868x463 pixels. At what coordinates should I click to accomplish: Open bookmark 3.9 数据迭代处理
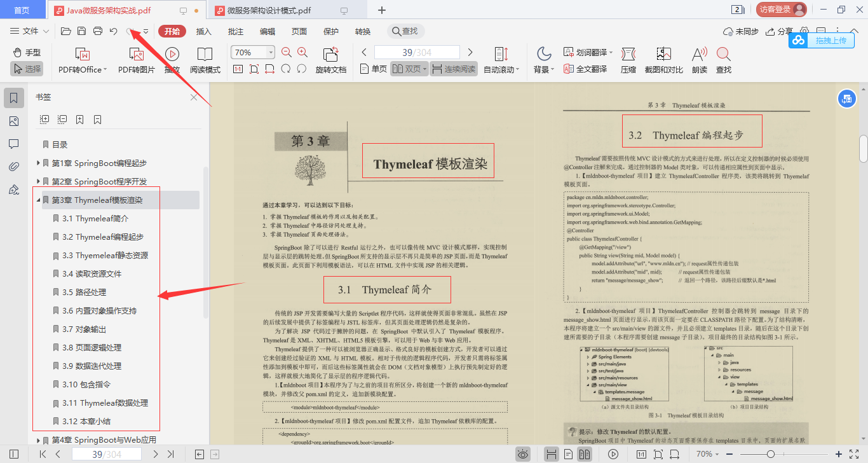[92, 366]
